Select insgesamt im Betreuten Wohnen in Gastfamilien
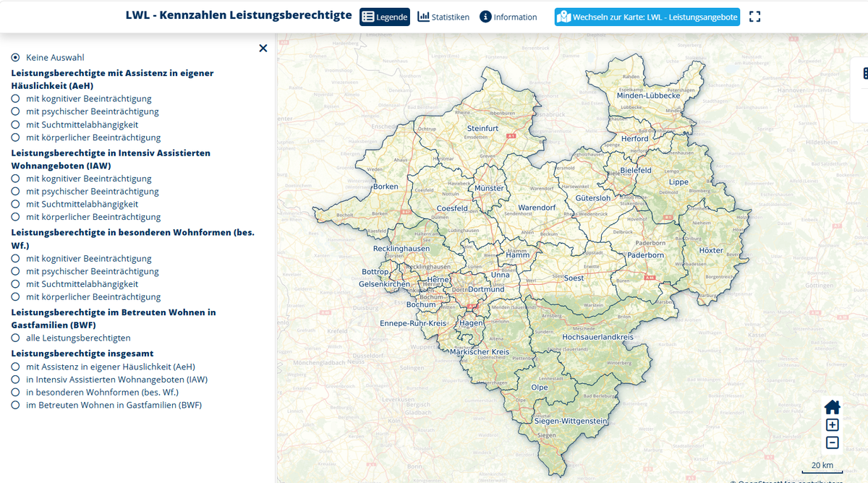868x483 pixels. [15, 405]
